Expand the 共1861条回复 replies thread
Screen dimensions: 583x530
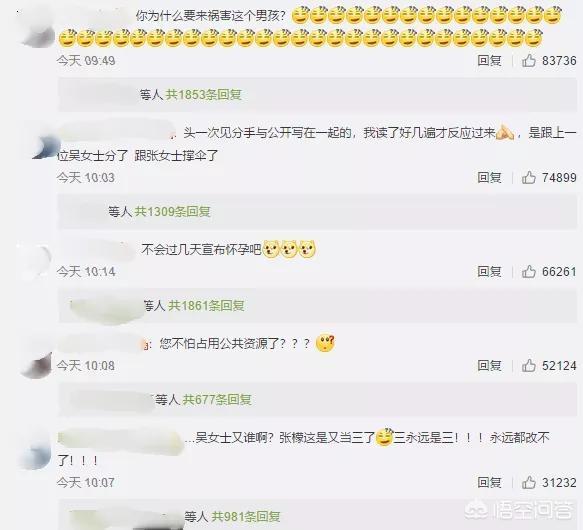tap(206, 306)
